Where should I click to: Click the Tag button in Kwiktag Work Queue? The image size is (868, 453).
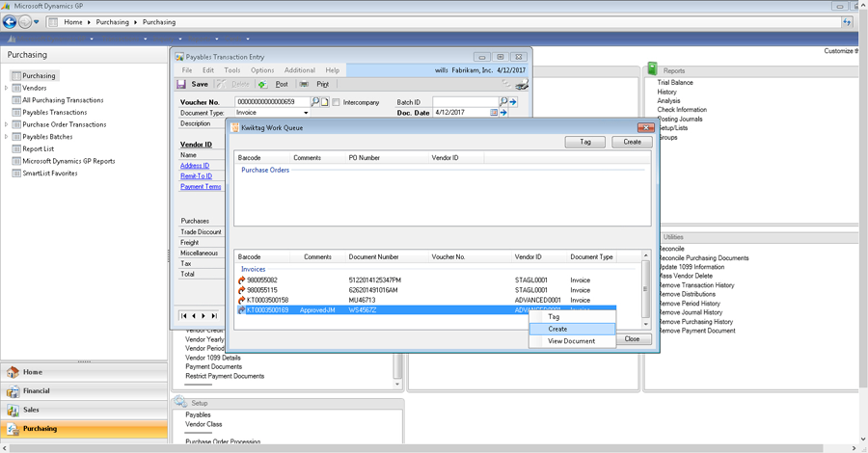tap(585, 142)
